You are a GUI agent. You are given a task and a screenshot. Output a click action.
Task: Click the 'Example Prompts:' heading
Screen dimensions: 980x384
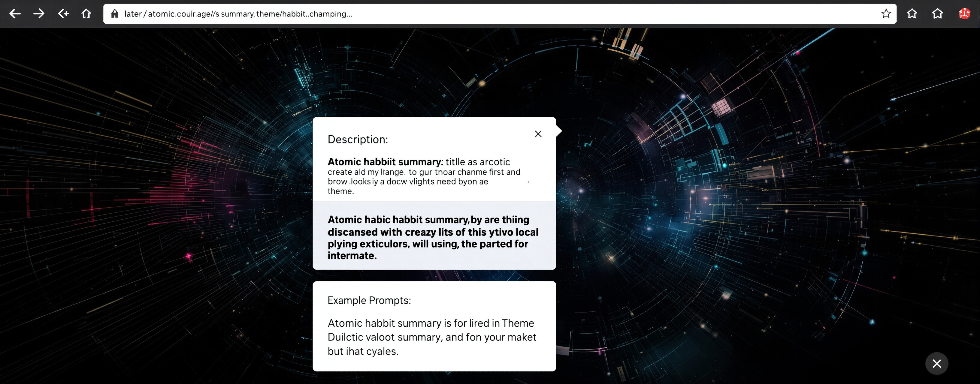tap(369, 300)
